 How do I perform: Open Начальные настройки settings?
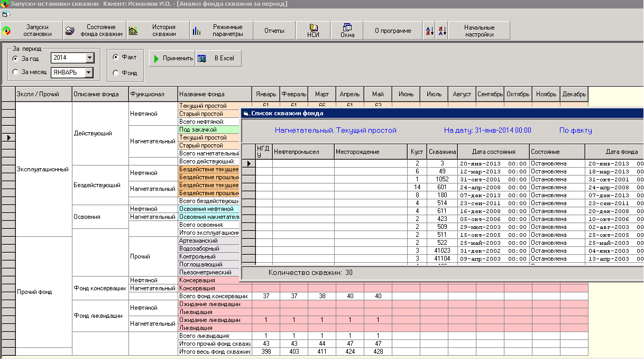(479, 31)
